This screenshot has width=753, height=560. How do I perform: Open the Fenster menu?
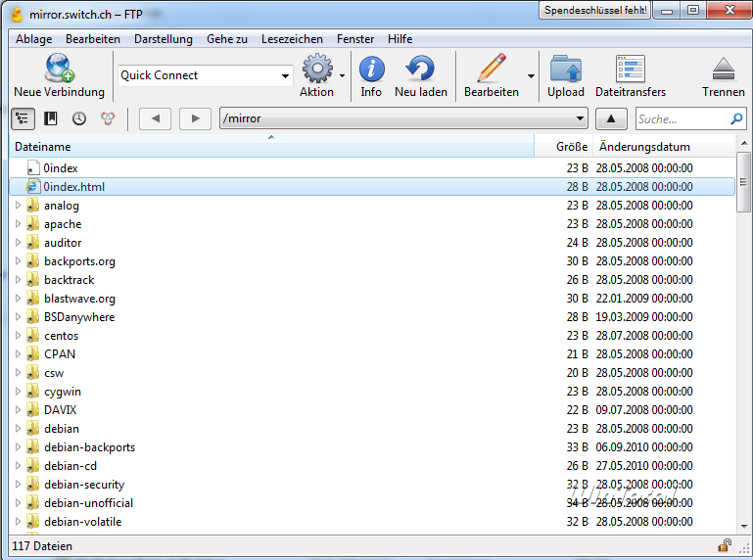point(355,39)
